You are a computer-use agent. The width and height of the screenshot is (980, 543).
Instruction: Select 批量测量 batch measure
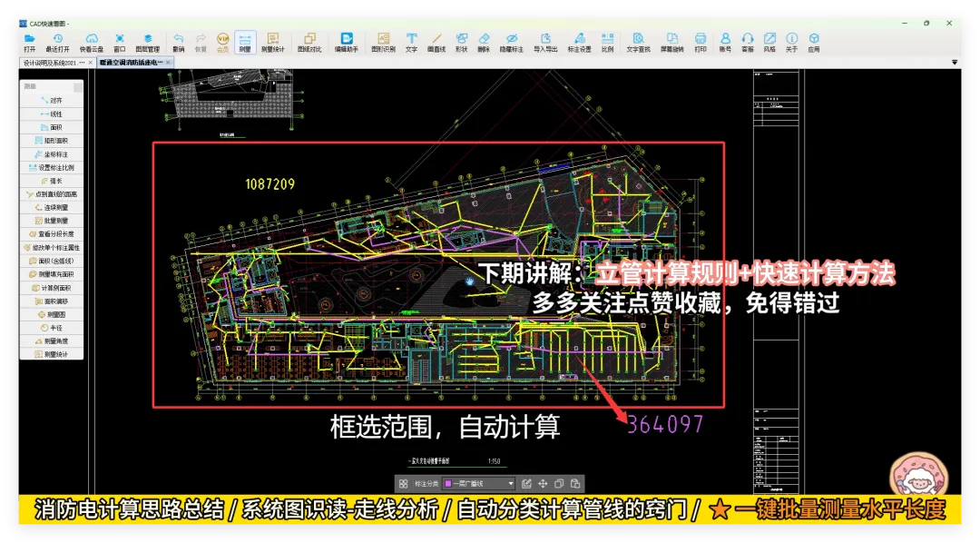(x=51, y=221)
